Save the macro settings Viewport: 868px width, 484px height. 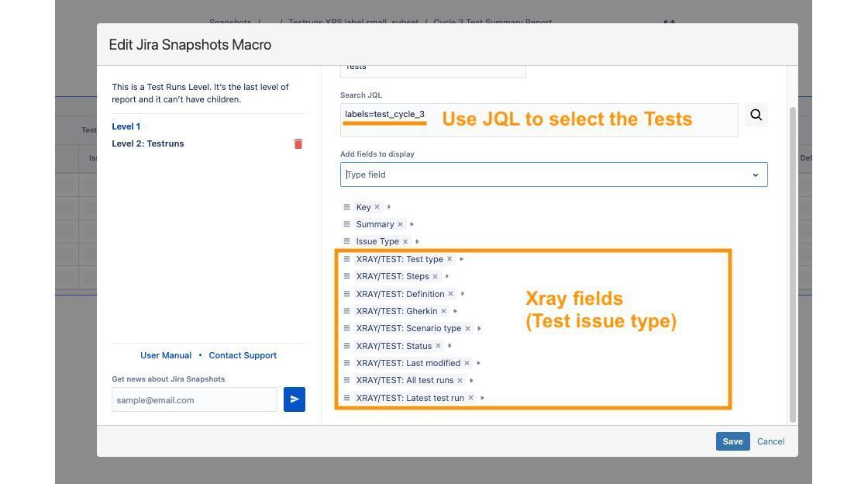(732, 441)
